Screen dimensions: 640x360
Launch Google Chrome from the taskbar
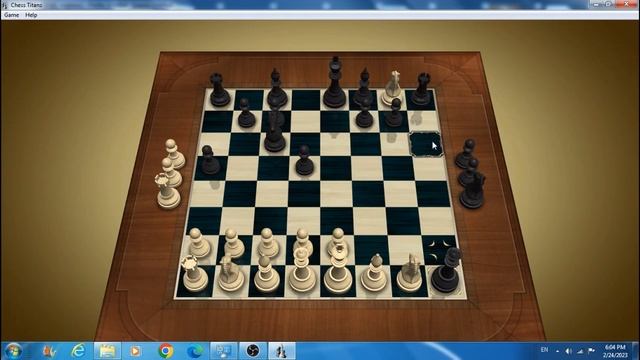(x=166, y=351)
